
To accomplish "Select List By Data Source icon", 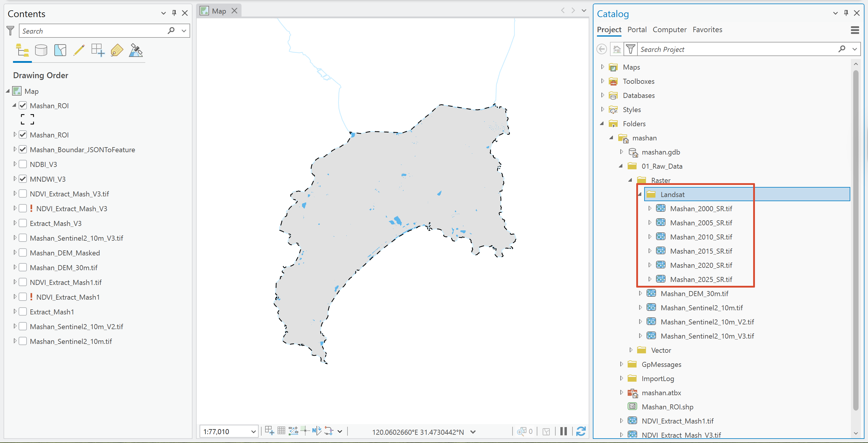I will coord(41,50).
